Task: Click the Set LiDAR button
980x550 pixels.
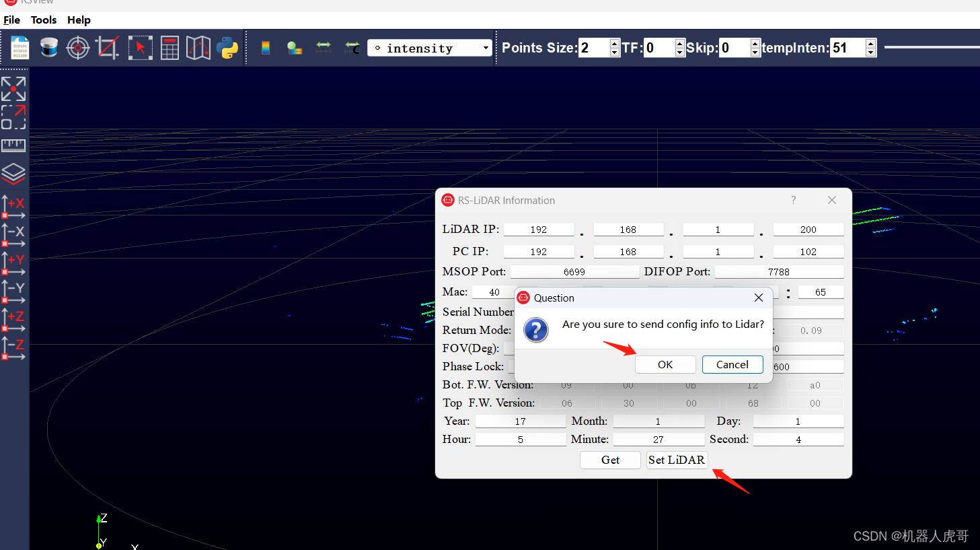Action: coord(677,460)
